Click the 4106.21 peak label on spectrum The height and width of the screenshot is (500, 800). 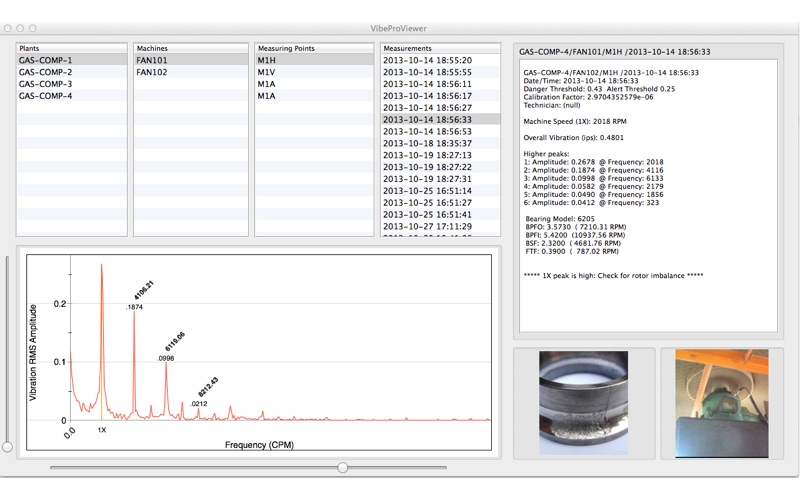144,290
